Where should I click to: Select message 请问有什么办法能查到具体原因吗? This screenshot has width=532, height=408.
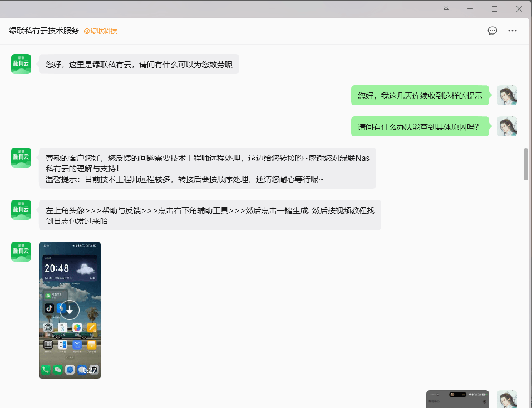420,126
